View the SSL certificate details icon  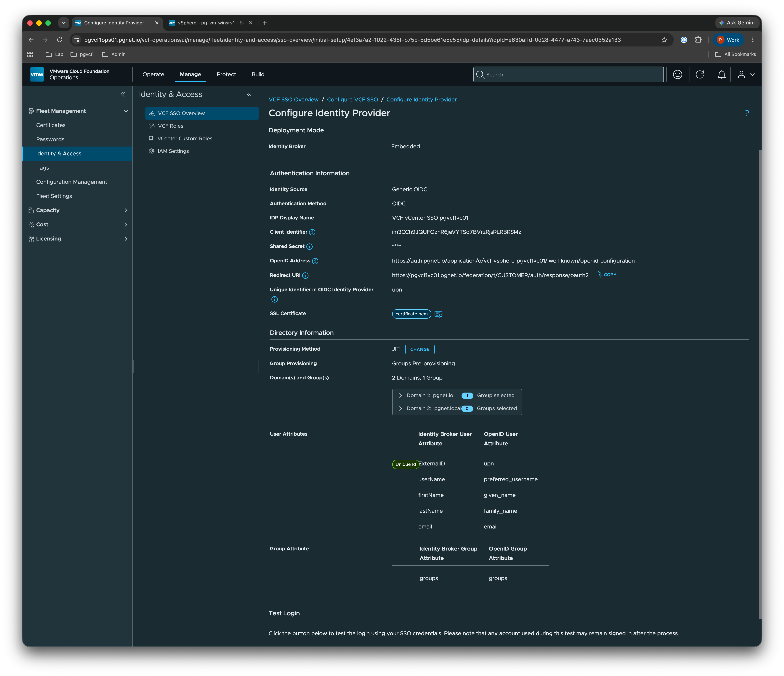click(438, 314)
